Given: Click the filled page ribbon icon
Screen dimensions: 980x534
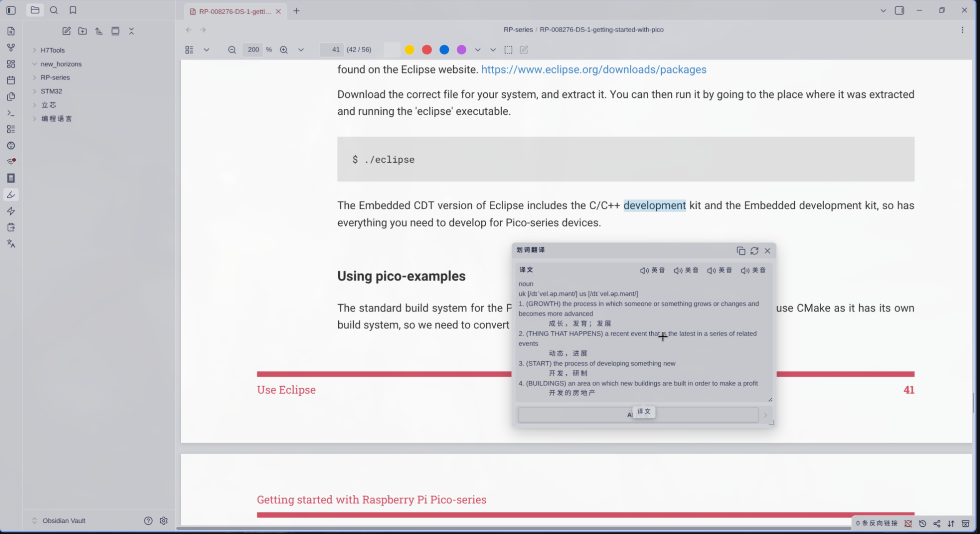Looking at the screenshot, I should coord(11,178).
